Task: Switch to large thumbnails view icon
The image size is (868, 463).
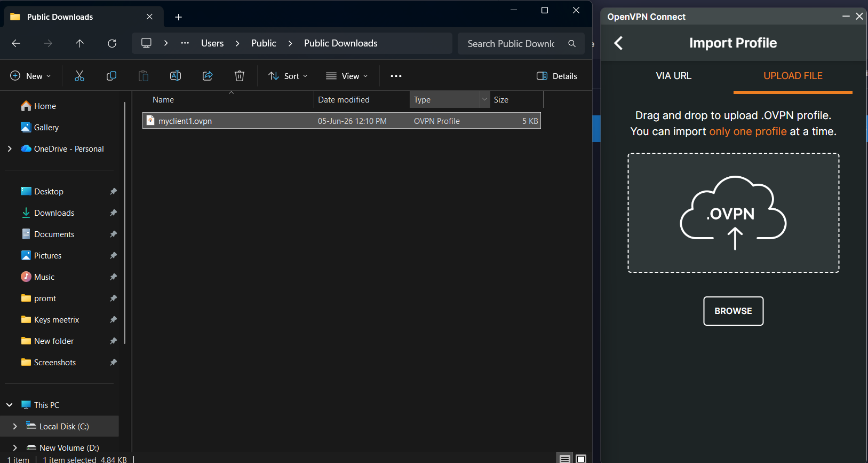Action: pos(581,458)
